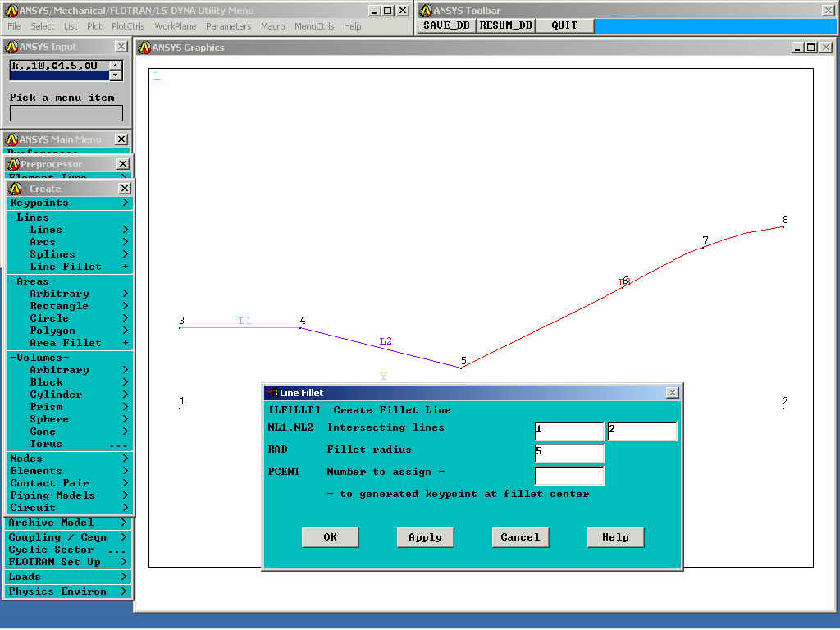Expand Archive Model in Preprocessor
Viewport: 840px width, 630px height.
(x=67, y=523)
